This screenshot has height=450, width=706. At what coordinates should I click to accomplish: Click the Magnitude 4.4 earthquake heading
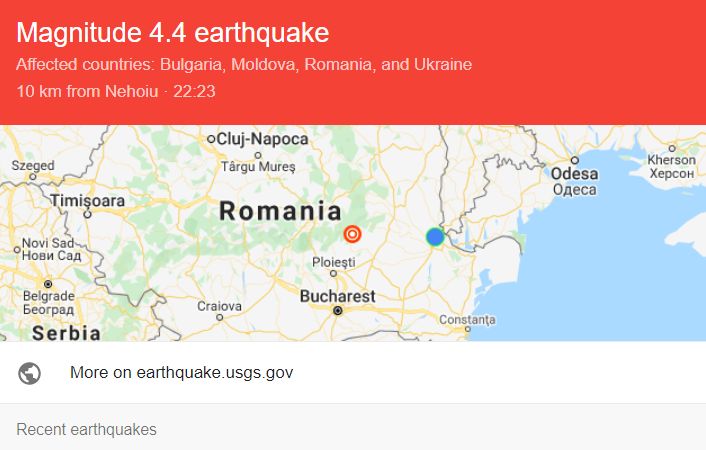point(172,32)
